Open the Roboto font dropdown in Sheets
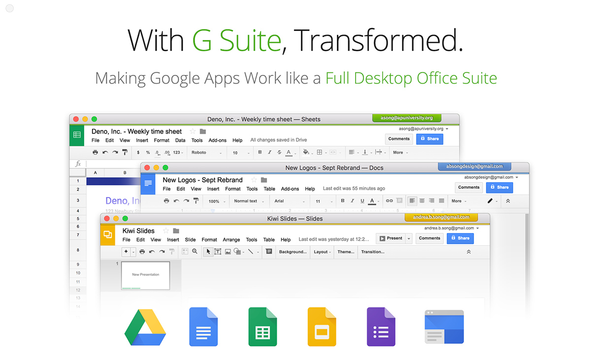 pos(206,153)
